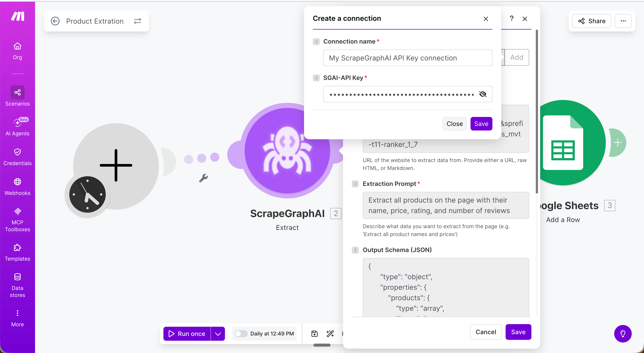Open AI Agents beta section

coord(18,127)
